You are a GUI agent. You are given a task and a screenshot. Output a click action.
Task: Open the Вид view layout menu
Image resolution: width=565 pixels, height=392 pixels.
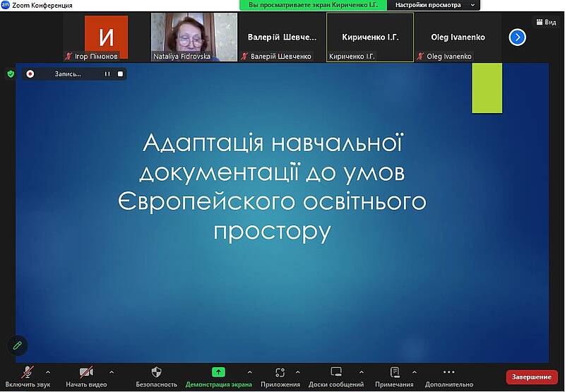click(546, 22)
